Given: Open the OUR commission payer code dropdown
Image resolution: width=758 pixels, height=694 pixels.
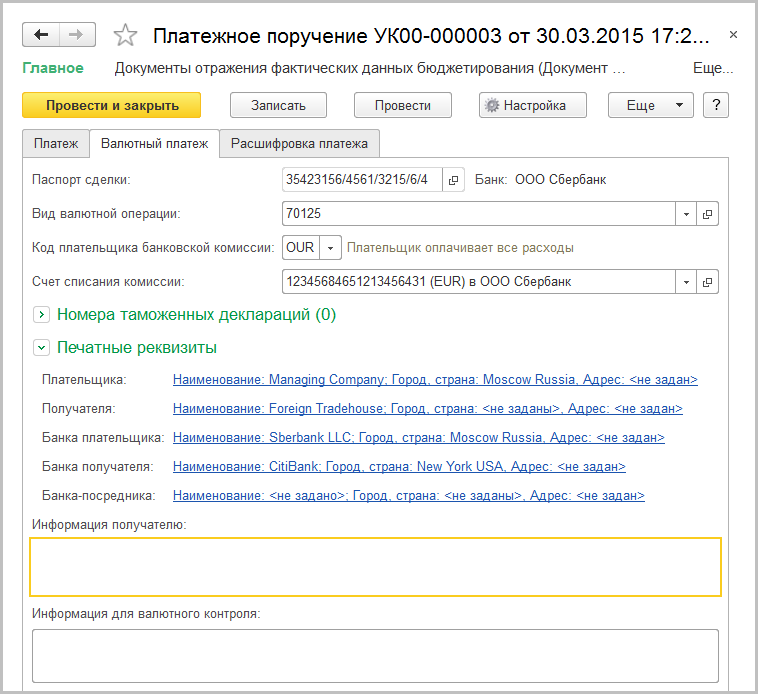Looking at the screenshot, I should tap(331, 247).
